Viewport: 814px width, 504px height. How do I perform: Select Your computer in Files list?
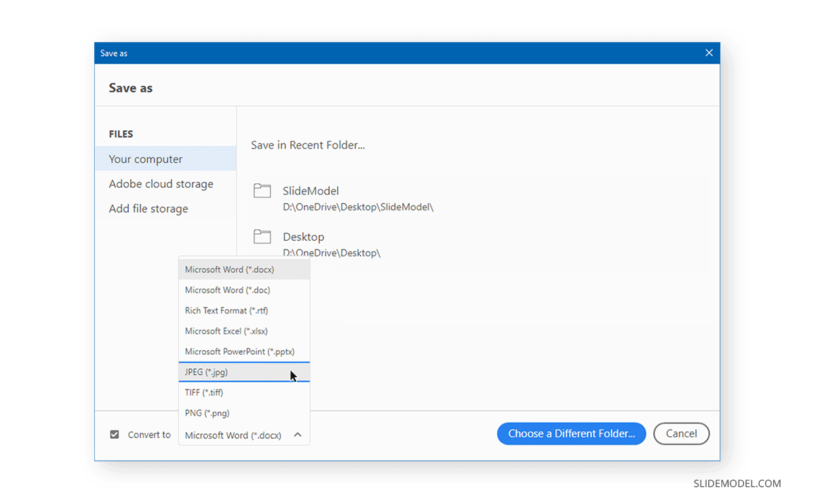166,159
